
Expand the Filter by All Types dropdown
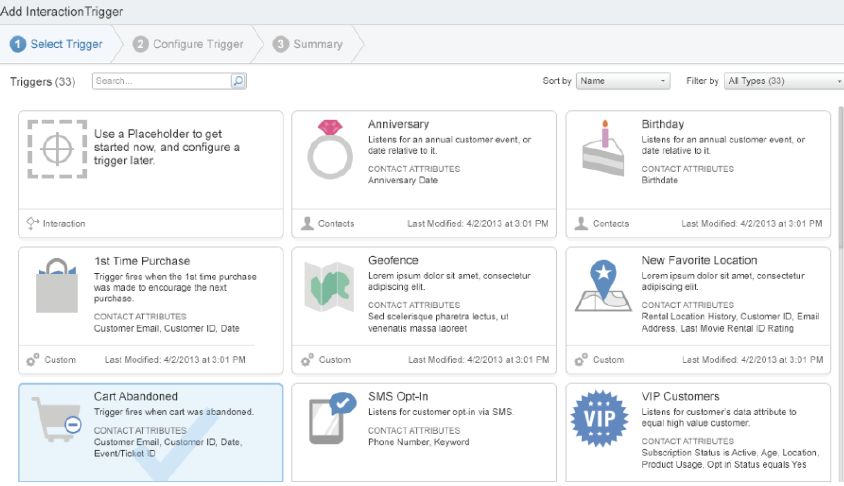pos(783,81)
